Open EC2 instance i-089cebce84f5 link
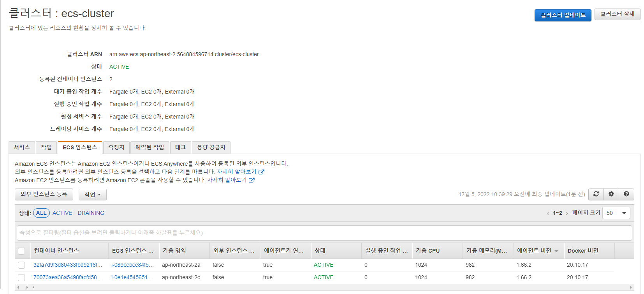 (133, 265)
